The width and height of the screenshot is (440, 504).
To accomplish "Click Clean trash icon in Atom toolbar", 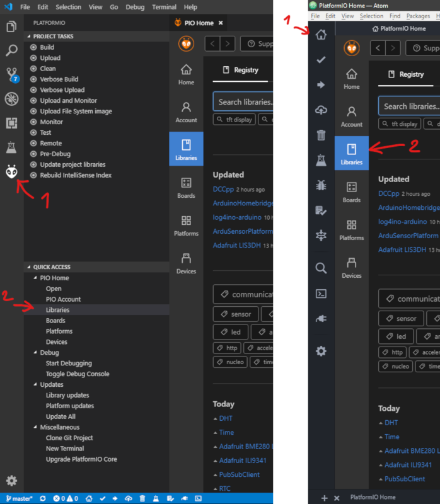I will [321, 135].
